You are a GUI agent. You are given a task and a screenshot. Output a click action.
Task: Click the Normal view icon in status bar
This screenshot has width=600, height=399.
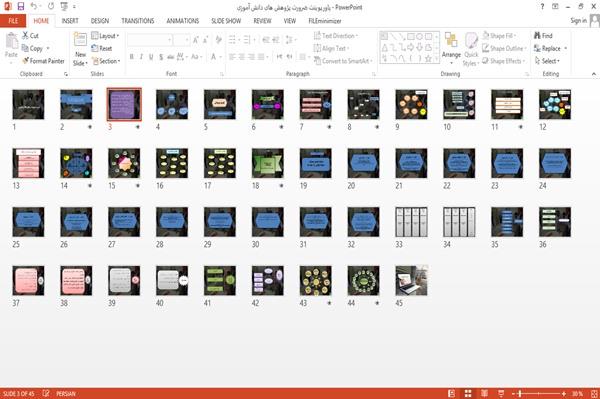pyautogui.click(x=452, y=394)
